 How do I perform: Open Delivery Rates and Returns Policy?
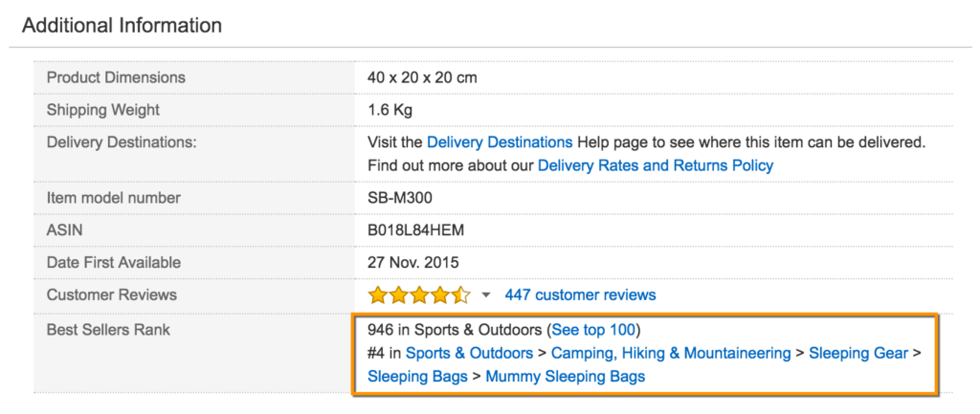pos(656,165)
